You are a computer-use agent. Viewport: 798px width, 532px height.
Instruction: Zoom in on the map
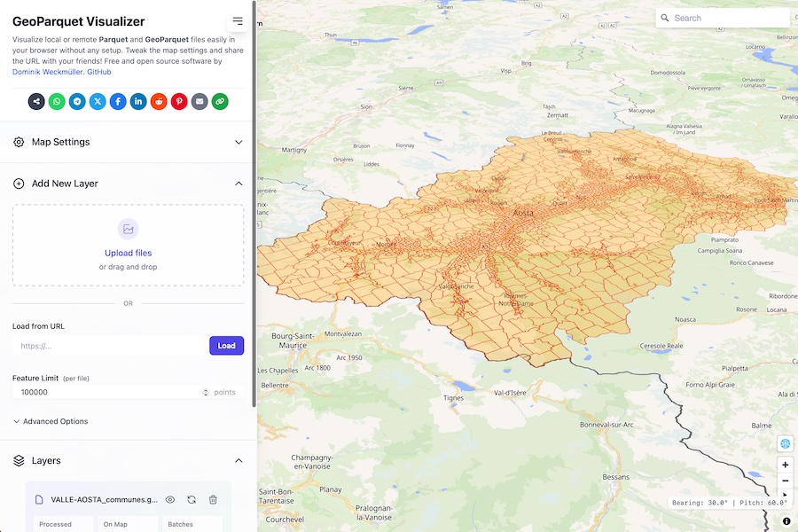click(x=785, y=465)
